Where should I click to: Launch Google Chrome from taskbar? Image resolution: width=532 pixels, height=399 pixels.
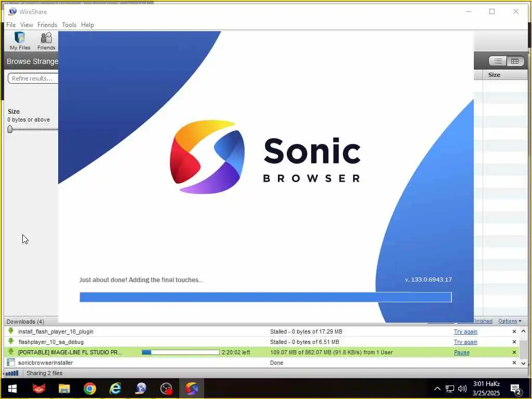click(x=90, y=389)
